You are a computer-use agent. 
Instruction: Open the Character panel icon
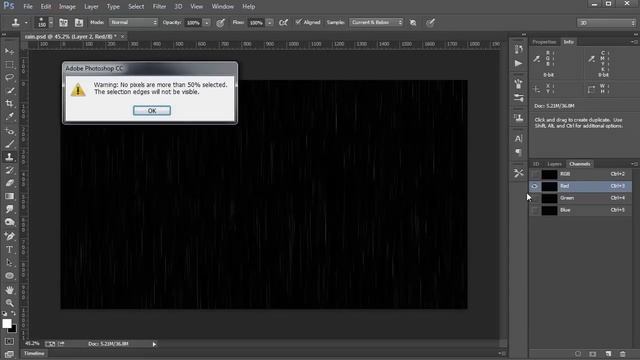(x=518, y=138)
